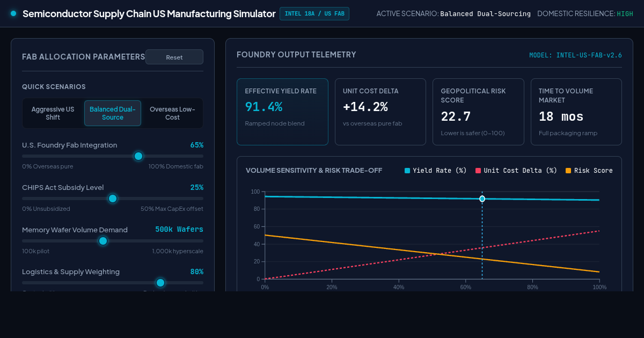Click the Balanced Dual-Sourcing active scenario text
The height and width of the screenshot is (338, 644).
click(x=485, y=14)
